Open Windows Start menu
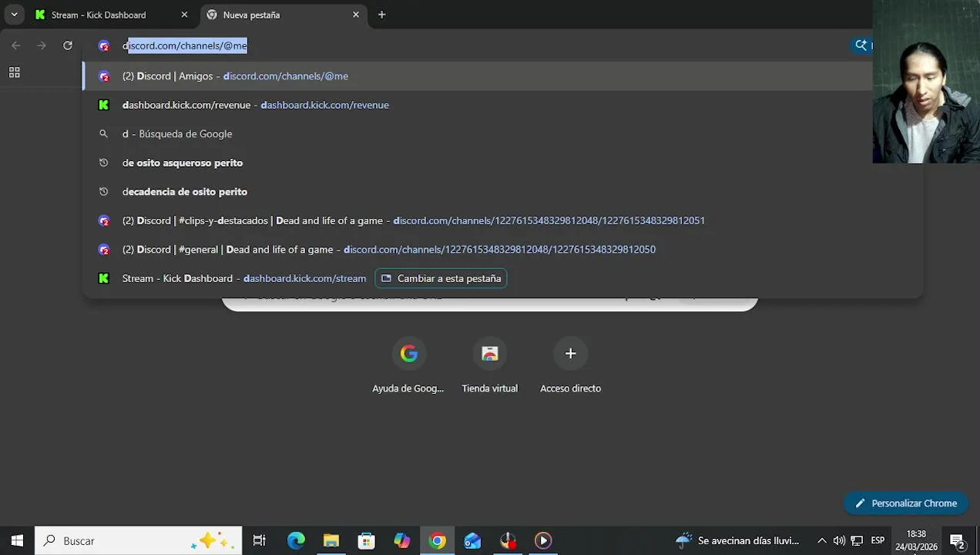Viewport: 980px width, 555px height. click(x=17, y=540)
